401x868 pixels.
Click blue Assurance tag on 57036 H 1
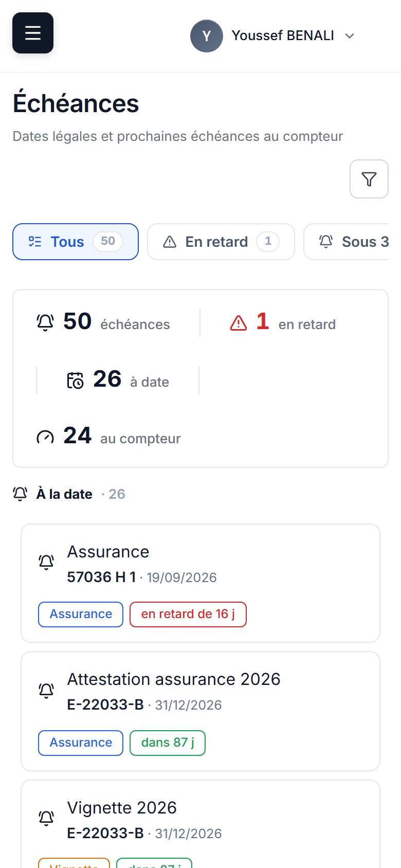pos(81,614)
